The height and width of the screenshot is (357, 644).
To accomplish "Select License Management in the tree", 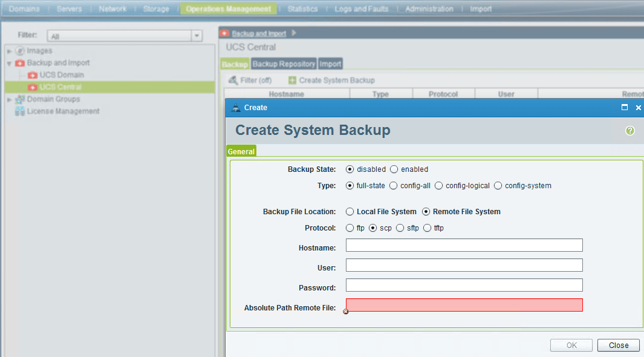I will tap(63, 111).
